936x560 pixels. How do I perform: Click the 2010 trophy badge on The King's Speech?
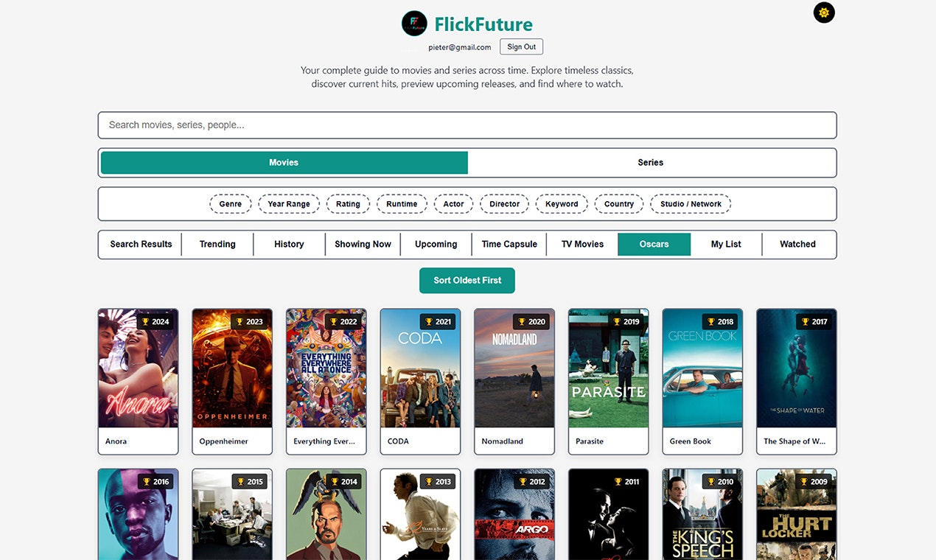pos(720,480)
